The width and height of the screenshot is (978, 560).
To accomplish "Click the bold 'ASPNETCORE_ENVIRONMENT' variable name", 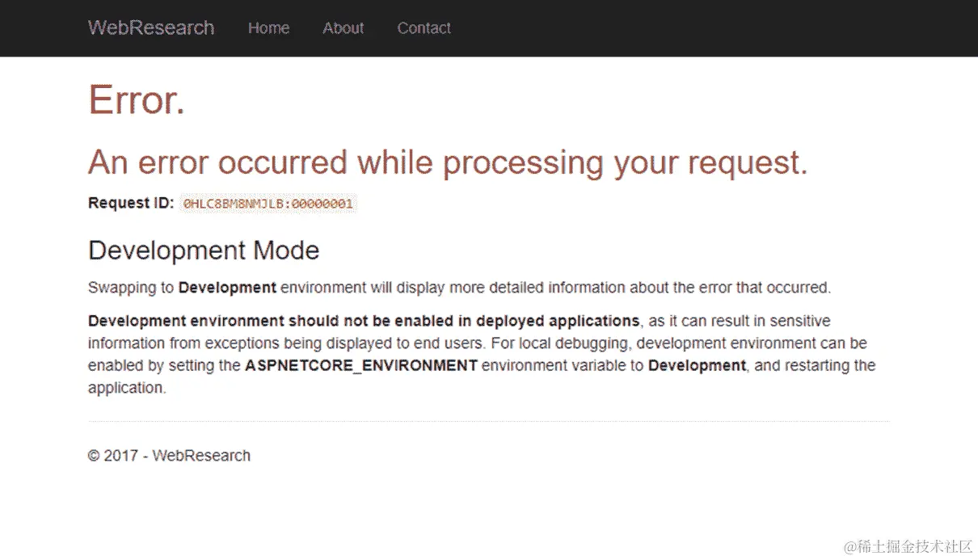I will pos(361,365).
